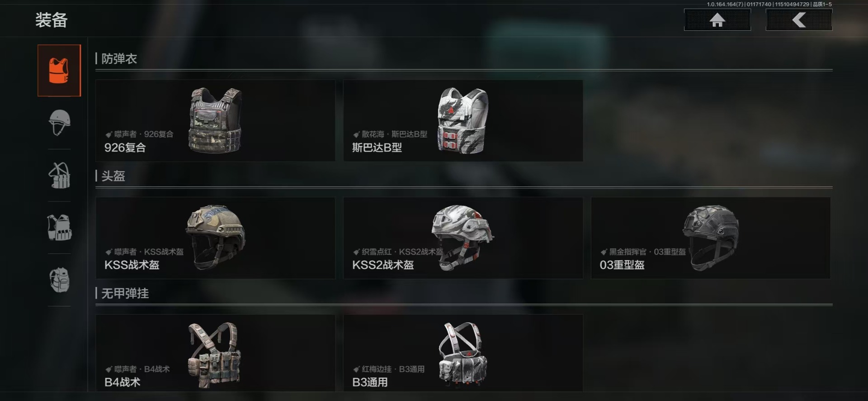Select the 斯巴达B型 white camo vest
This screenshot has width=868, height=401.
pyautogui.click(x=463, y=120)
